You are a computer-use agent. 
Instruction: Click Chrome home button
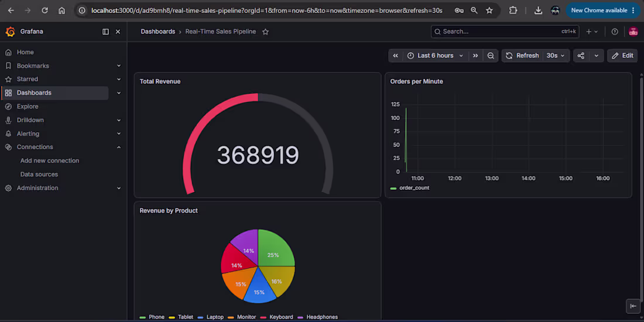tap(61, 11)
